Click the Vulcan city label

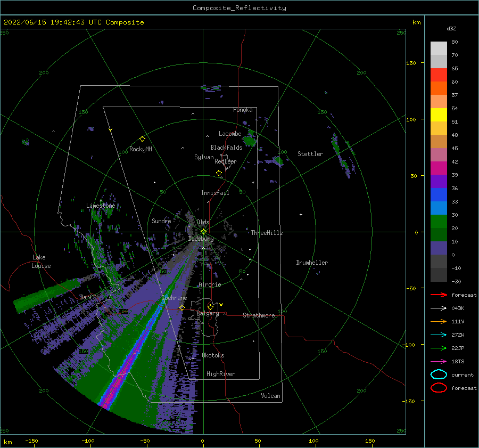coord(271,396)
